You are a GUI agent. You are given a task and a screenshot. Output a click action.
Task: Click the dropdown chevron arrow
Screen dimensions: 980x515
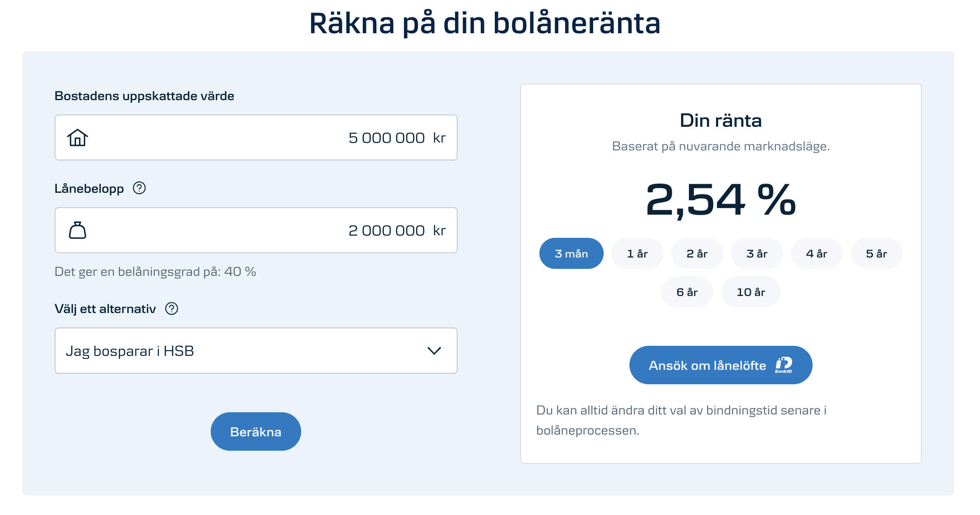click(x=434, y=351)
